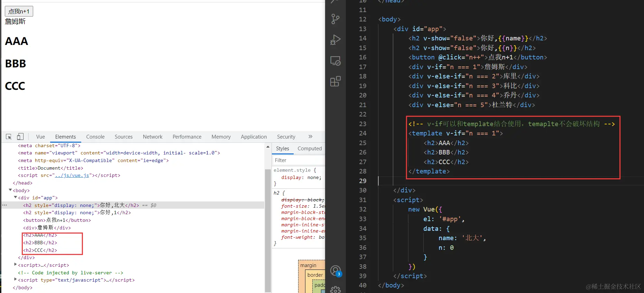Collapse the body node in DOM tree

pyautogui.click(x=10, y=190)
